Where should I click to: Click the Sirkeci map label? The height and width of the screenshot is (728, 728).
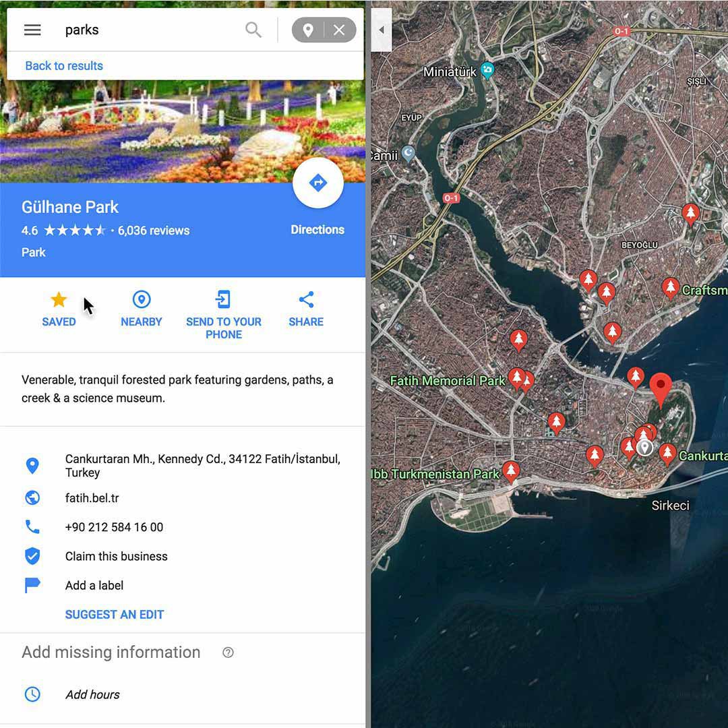pos(671,506)
